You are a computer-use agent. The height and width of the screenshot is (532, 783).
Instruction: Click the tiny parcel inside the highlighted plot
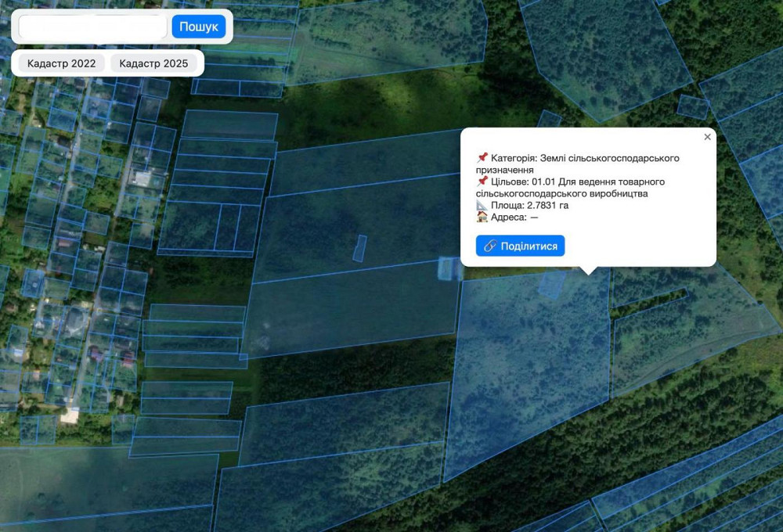tap(551, 284)
